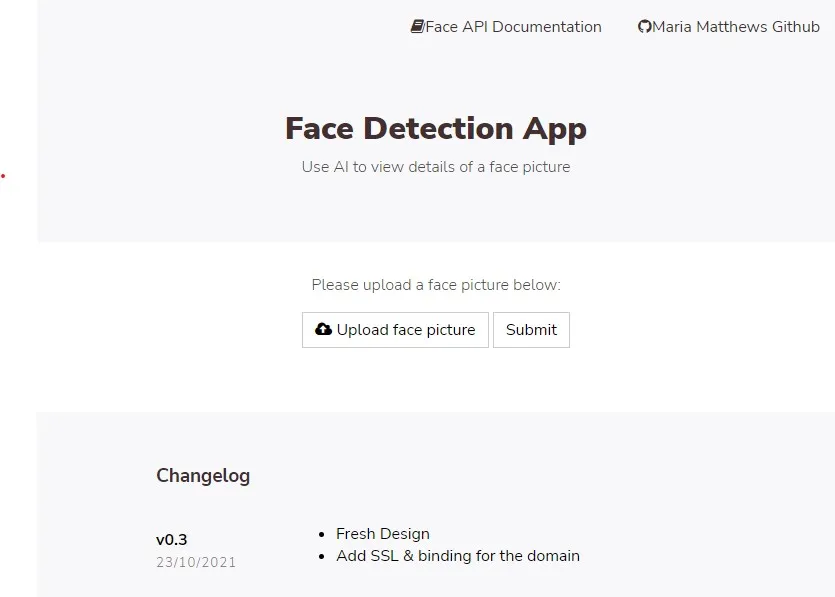
Task: Open the Face API Documentation link
Action: tap(506, 27)
